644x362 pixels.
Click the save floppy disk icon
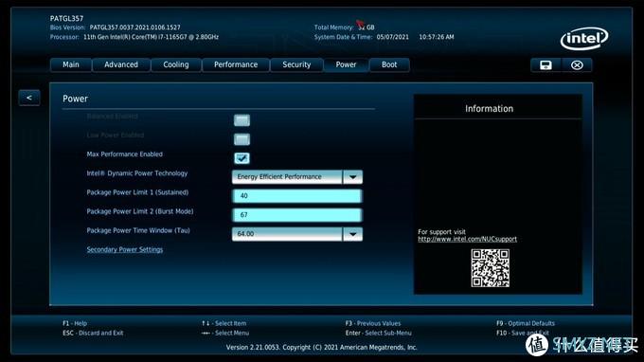click(x=546, y=65)
